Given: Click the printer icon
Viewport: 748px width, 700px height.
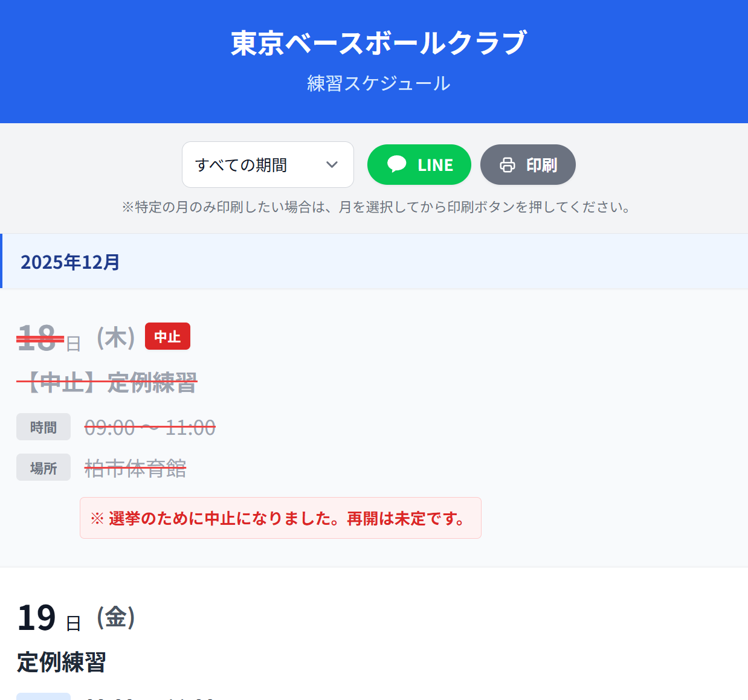Looking at the screenshot, I should [508, 165].
